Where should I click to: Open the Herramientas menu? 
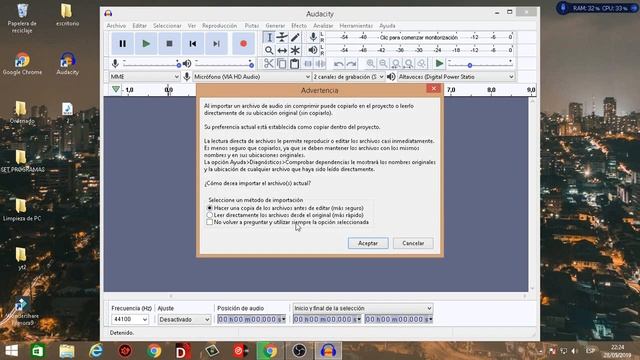click(356, 26)
